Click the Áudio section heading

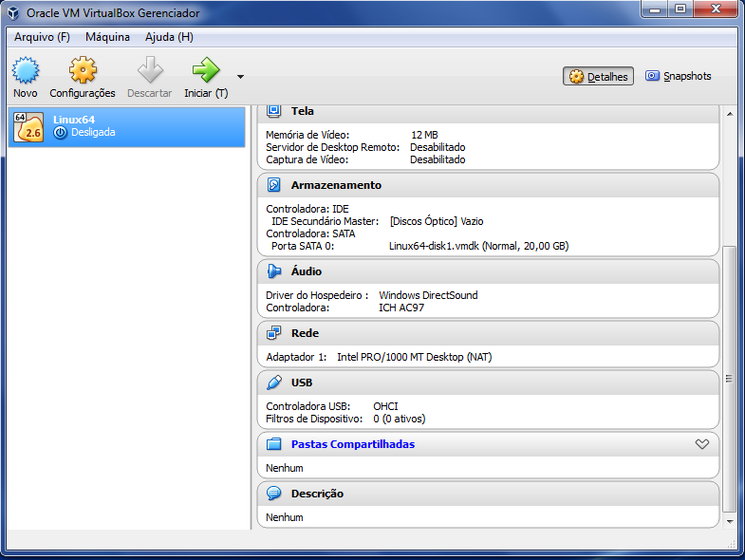coord(306,271)
